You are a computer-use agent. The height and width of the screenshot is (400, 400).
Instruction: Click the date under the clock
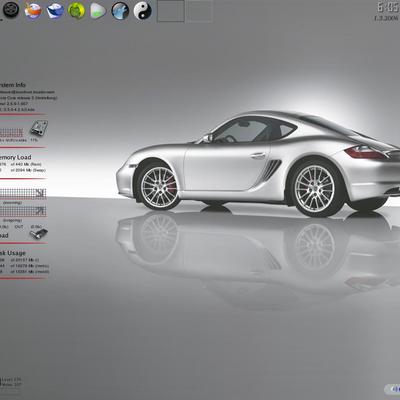[x=387, y=18]
